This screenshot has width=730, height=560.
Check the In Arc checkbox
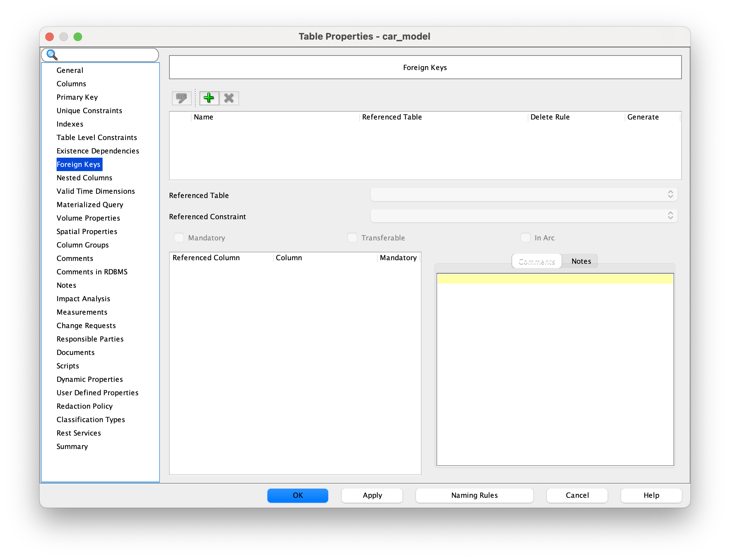click(526, 238)
